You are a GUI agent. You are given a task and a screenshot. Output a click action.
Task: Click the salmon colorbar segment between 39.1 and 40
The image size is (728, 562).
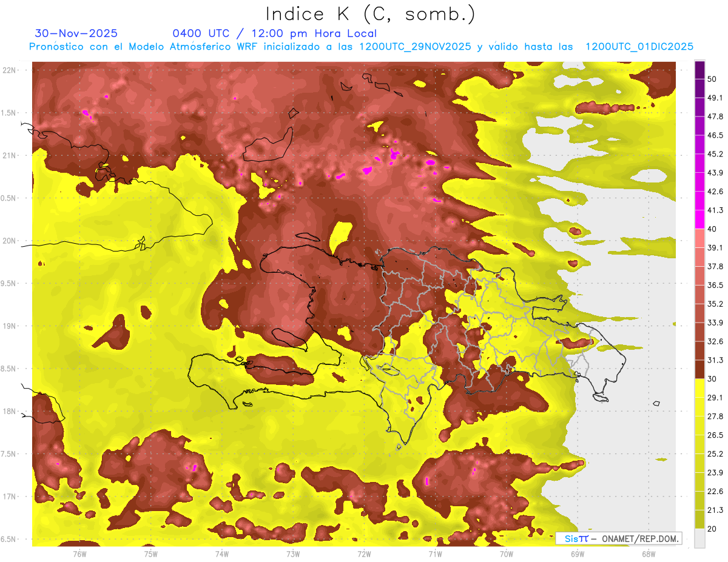point(699,238)
